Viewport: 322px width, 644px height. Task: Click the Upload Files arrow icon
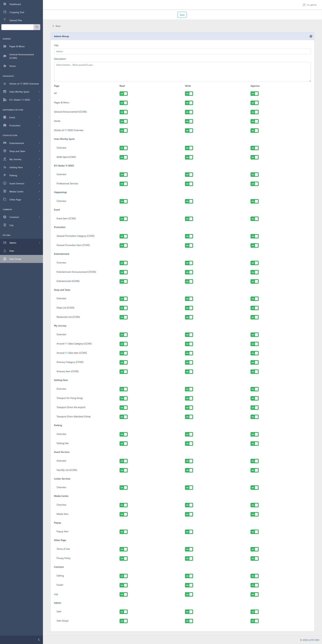pyautogui.click(x=5, y=20)
